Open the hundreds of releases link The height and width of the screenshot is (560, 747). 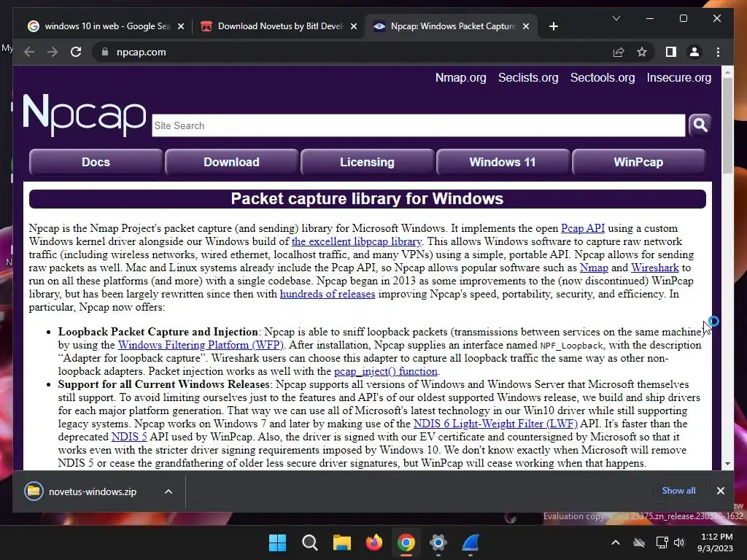[x=328, y=295]
